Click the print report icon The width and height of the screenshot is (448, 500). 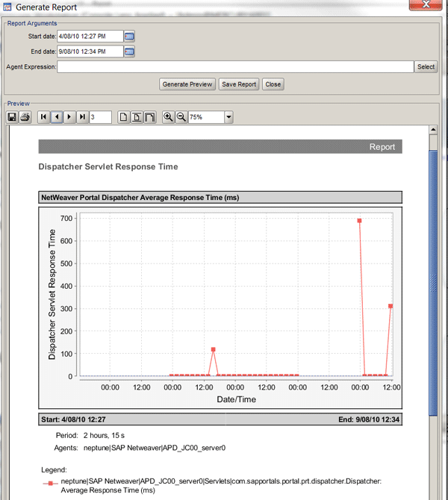[25, 117]
